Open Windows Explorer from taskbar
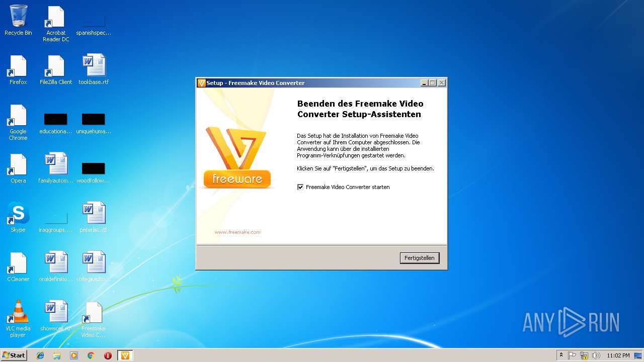Viewport: 644px width, 362px height. point(57,355)
